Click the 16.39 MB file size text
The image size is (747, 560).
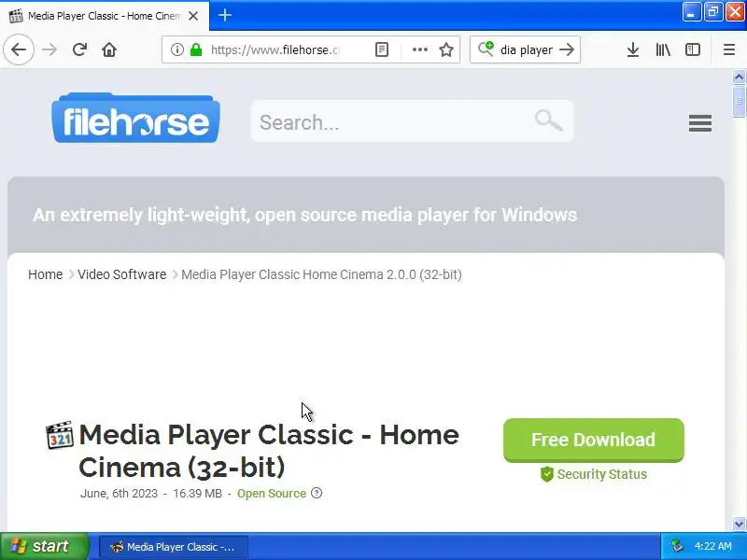[197, 494]
